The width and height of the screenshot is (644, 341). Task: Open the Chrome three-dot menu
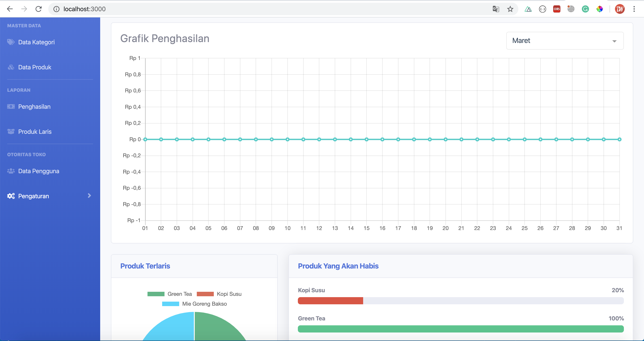pos(634,9)
